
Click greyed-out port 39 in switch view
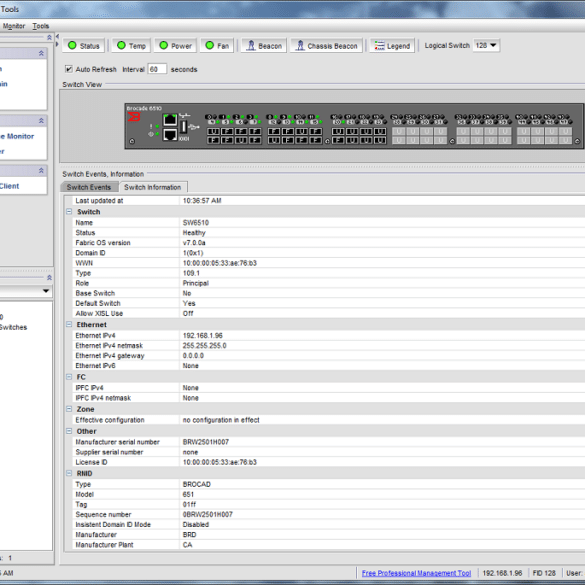[x=505, y=140]
